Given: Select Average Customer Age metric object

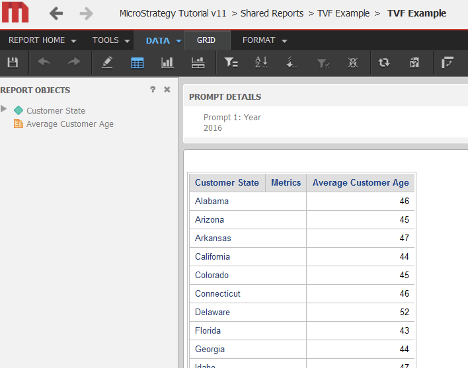Looking at the screenshot, I should click(x=70, y=124).
